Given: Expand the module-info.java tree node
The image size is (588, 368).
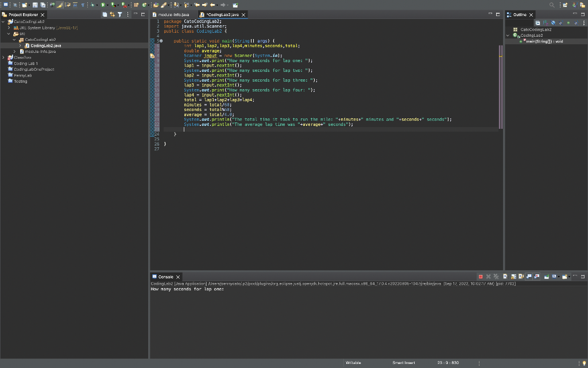Looking at the screenshot, I should point(14,51).
